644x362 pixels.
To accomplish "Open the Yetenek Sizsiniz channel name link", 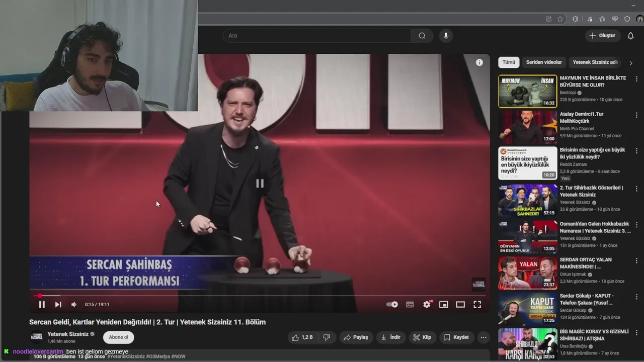I will point(68,334).
